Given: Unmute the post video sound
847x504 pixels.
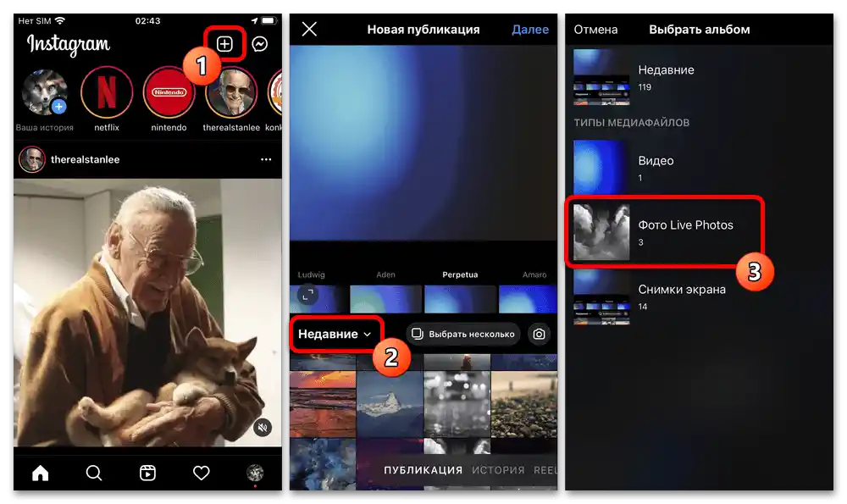Looking at the screenshot, I should pyautogui.click(x=263, y=428).
